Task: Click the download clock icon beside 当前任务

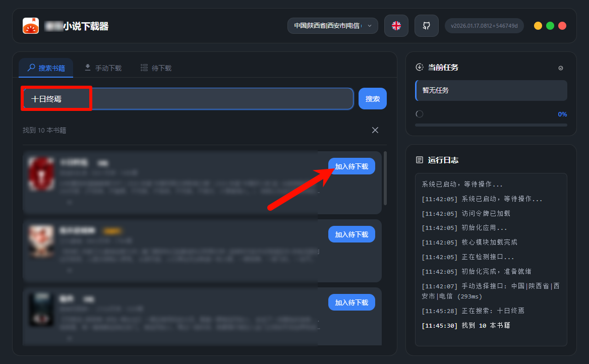Action: click(x=419, y=67)
